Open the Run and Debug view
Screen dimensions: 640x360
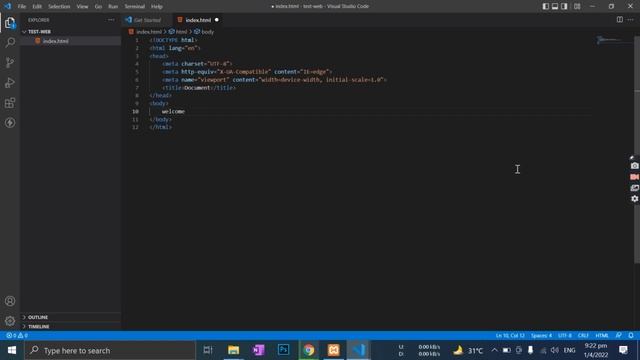coord(10,82)
